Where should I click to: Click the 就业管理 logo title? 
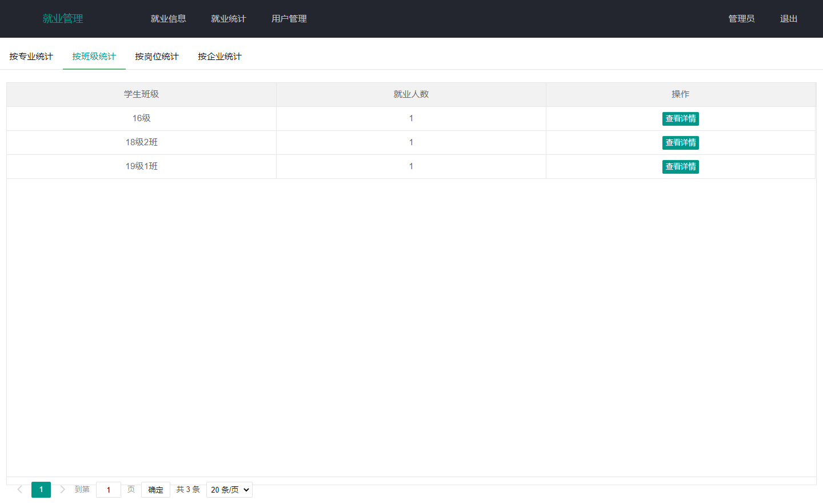click(63, 19)
